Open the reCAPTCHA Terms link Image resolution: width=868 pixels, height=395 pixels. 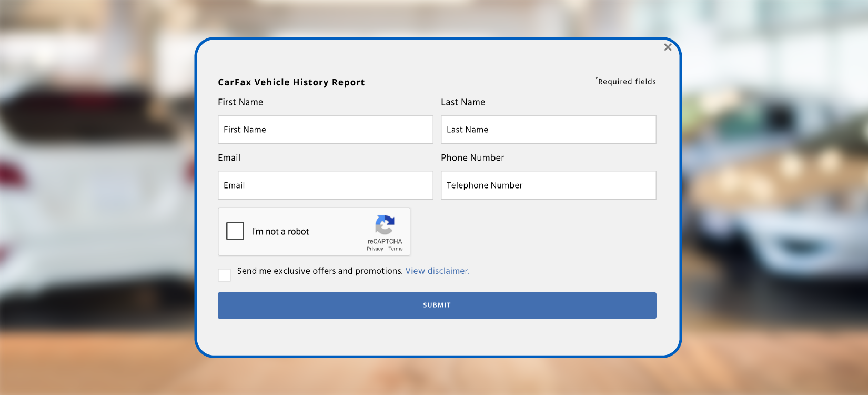396,249
